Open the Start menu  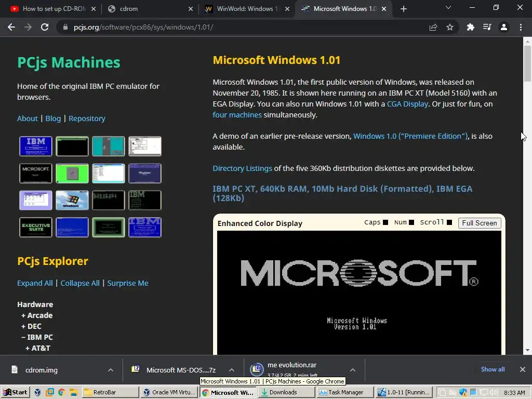pyautogui.click(x=15, y=392)
